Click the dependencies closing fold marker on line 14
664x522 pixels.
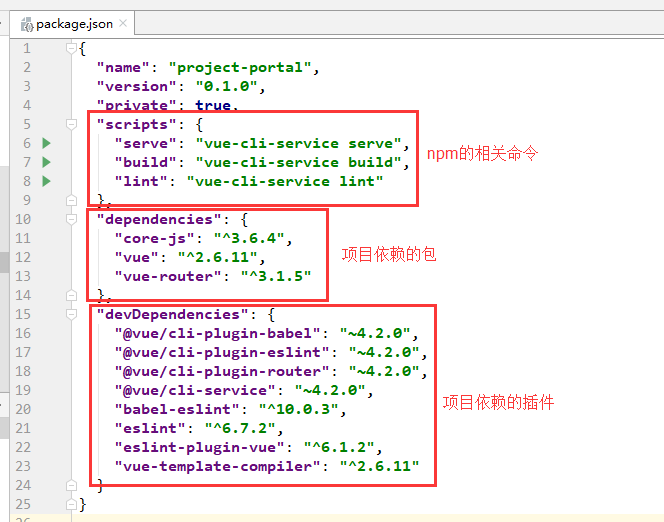point(71,295)
